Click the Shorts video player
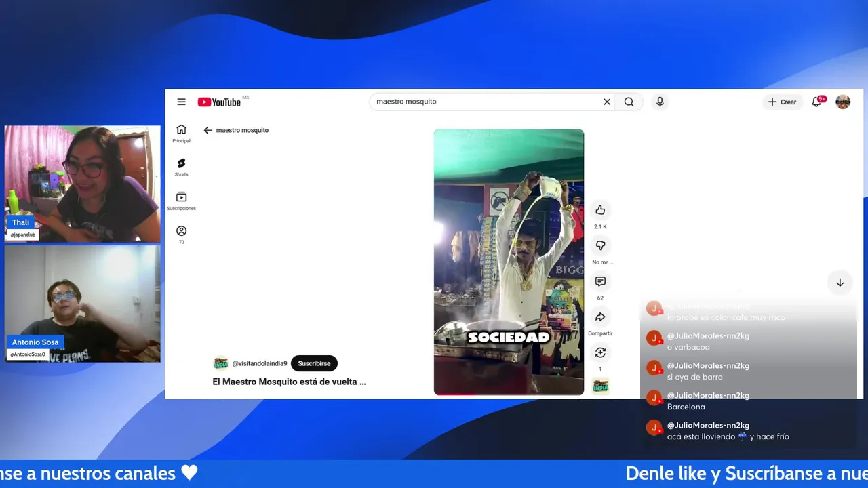The width and height of the screenshot is (868, 488). pyautogui.click(x=509, y=262)
